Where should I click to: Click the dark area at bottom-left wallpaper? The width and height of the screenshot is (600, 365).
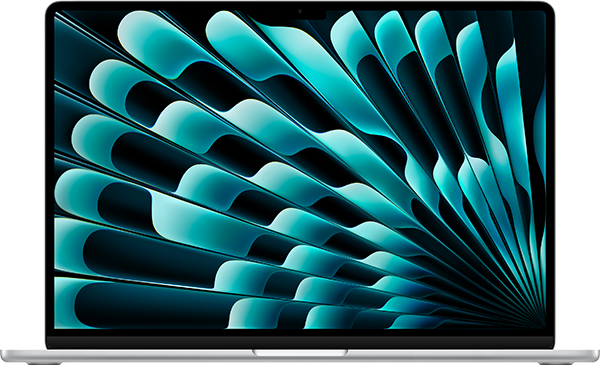[x=145, y=306]
